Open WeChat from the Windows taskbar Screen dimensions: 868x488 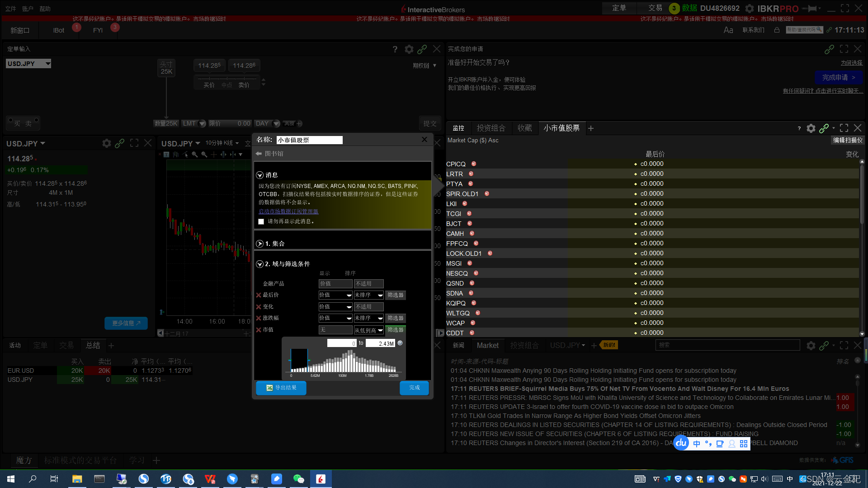[298, 479]
